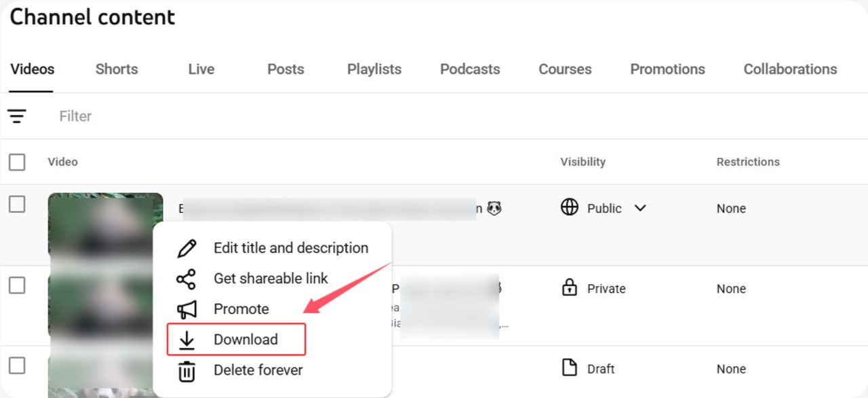The width and height of the screenshot is (868, 398).
Task: Toggle the select-all videos checkbox
Action: [17, 162]
